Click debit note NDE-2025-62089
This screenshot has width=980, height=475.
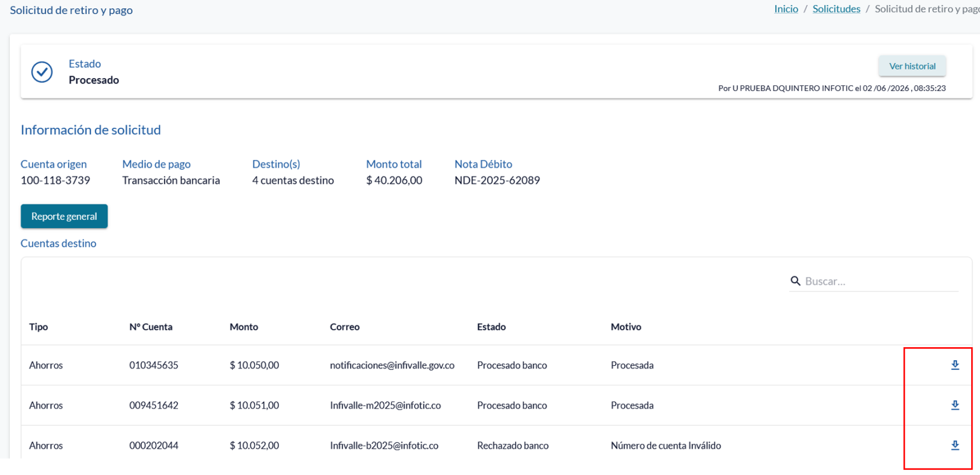(x=497, y=180)
